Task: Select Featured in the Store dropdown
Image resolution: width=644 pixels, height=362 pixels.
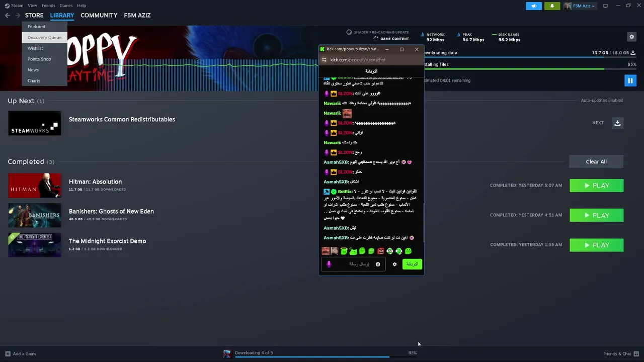Action: [44, 27]
